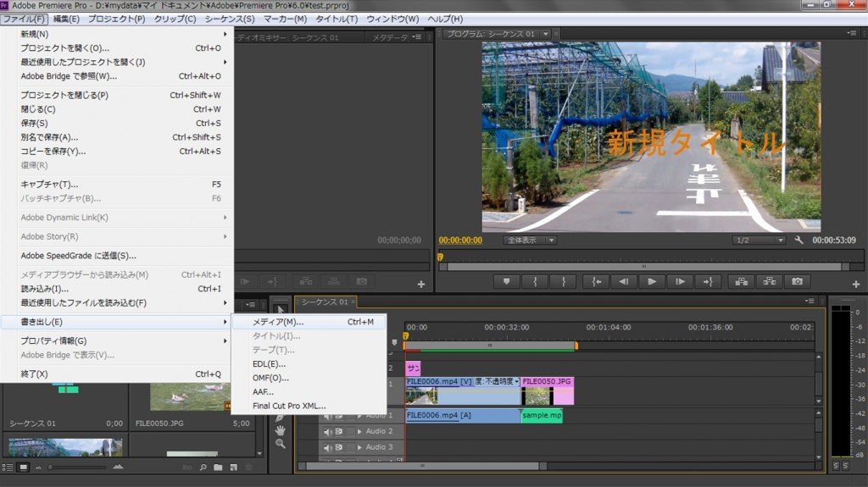
Task: Select the Hand tool in tools panel
Action: click(x=281, y=430)
